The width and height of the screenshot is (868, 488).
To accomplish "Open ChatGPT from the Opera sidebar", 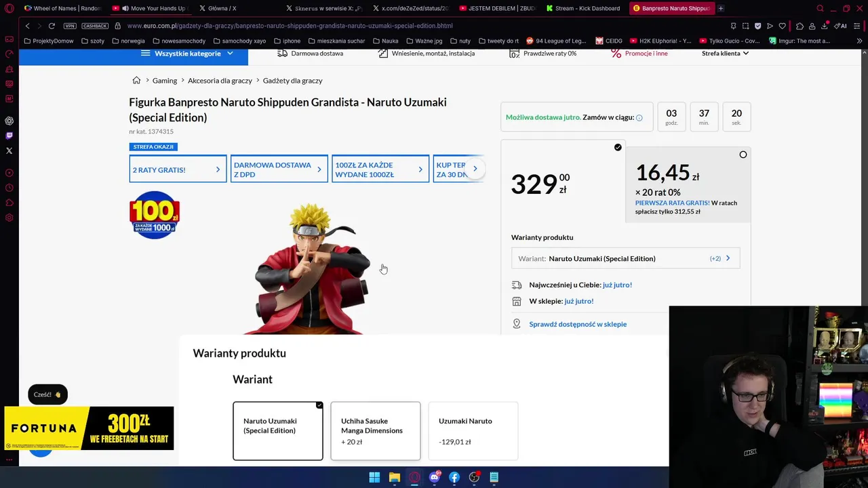I will 9,121.
